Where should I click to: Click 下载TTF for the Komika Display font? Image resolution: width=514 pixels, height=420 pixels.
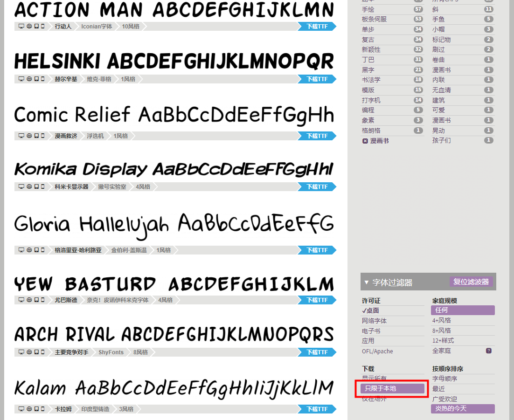coord(317,186)
